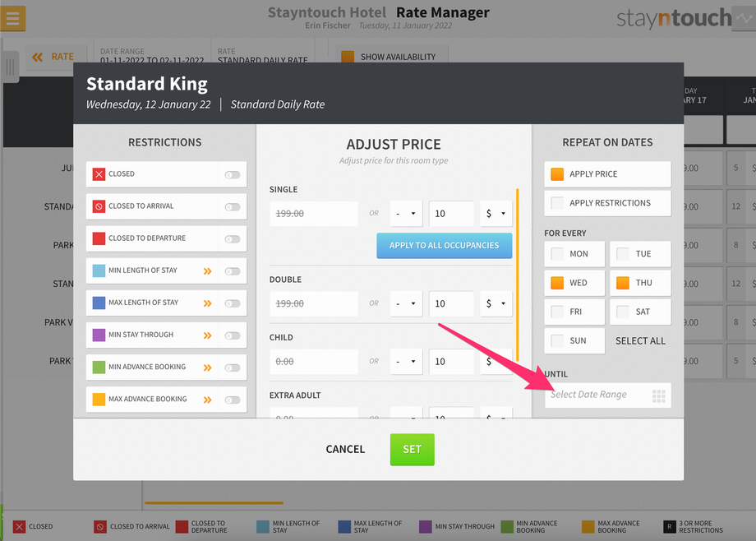
Task: Click the side panel drag handle icon
Action: pos(10,67)
